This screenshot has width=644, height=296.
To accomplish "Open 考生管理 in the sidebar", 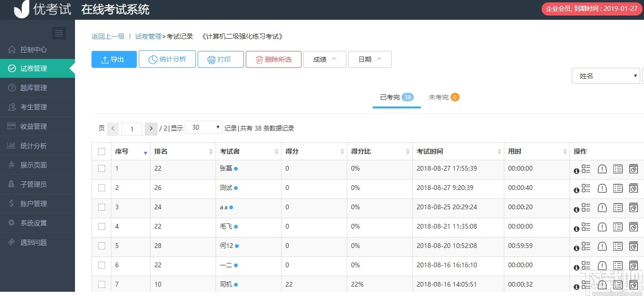I will pos(37,107).
